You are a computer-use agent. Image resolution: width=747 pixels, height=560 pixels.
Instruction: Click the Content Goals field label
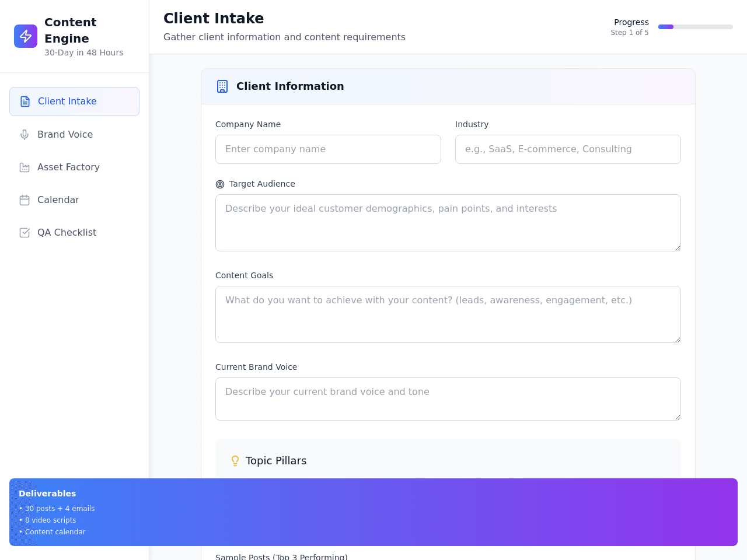(x=244, y=275)
